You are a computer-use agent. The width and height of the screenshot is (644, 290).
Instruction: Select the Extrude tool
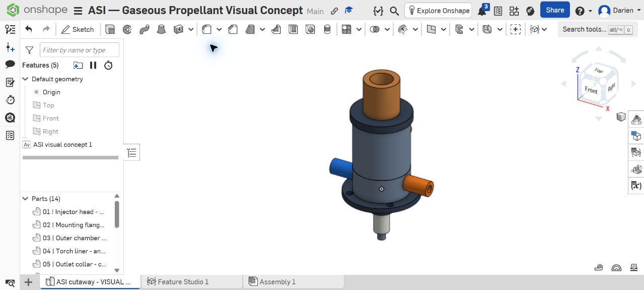(x=110, y=30)
